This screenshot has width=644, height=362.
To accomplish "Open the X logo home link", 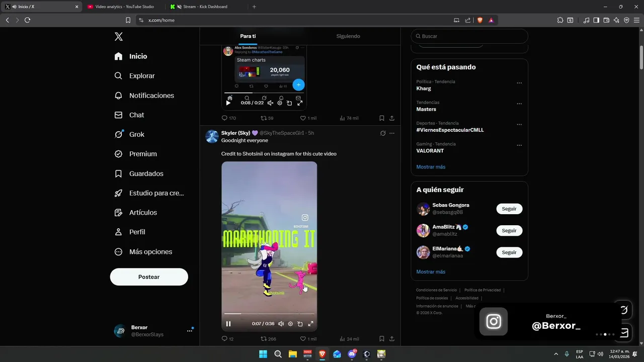I will point(118,36).
